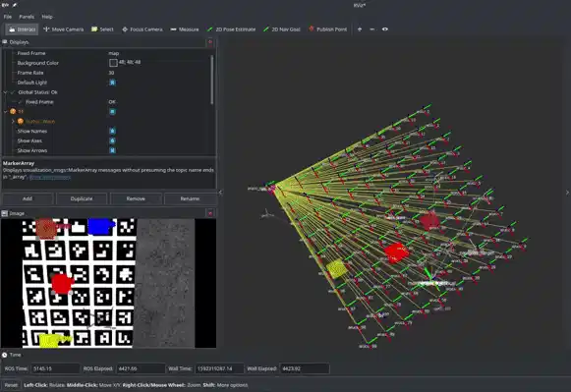Activate the Interact tool
This screenshot has width=571, height=392.
22,29
